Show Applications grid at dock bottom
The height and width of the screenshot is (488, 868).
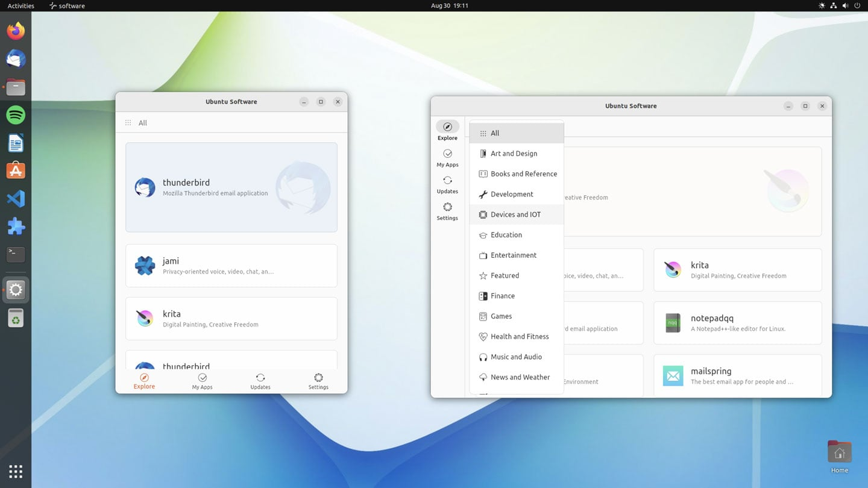pos(16,471)
